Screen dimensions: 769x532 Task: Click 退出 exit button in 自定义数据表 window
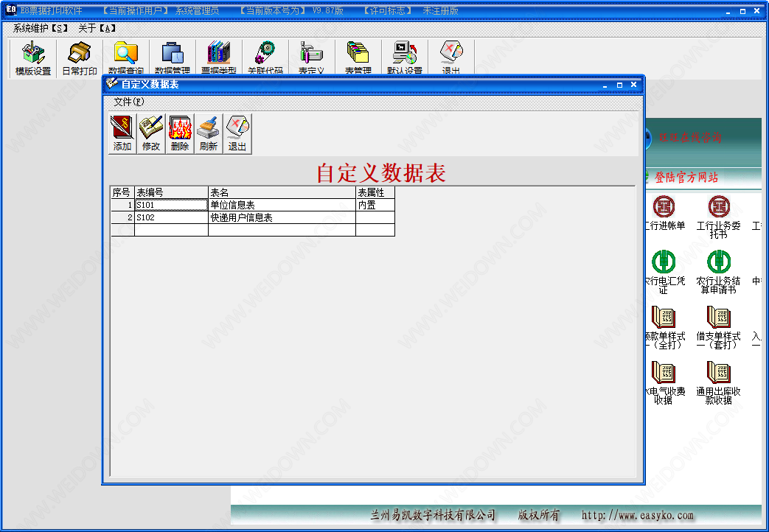237,134
